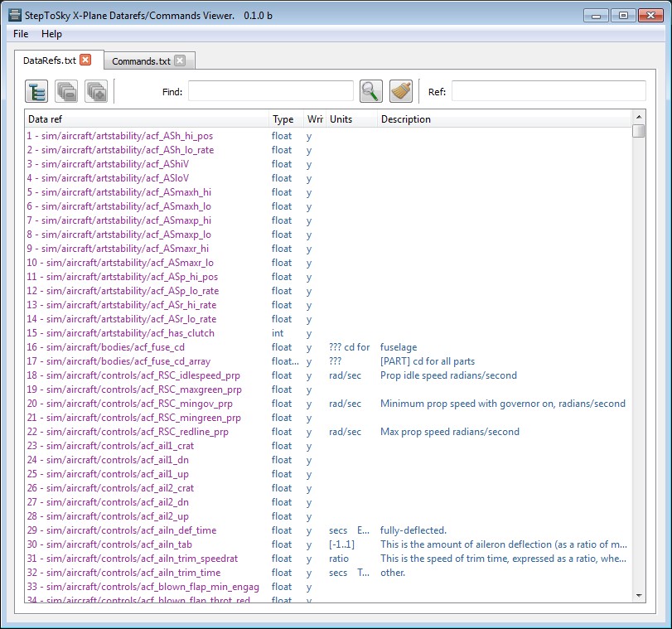The image size is (672, 629).
Task: Select row 16 acf_fuse_cd
Action: tap(328, 347)
